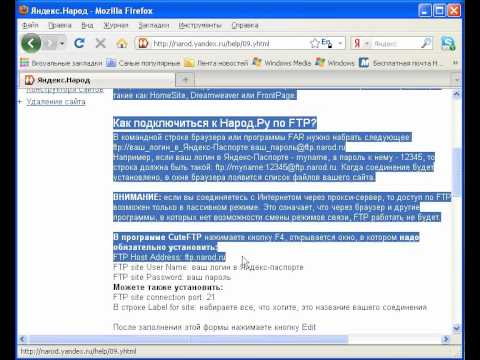Image resolution: width=480 pixels, height=360 pixels.
Task: Open the Windows Media bookmark
Action: [x=282, y=63]
